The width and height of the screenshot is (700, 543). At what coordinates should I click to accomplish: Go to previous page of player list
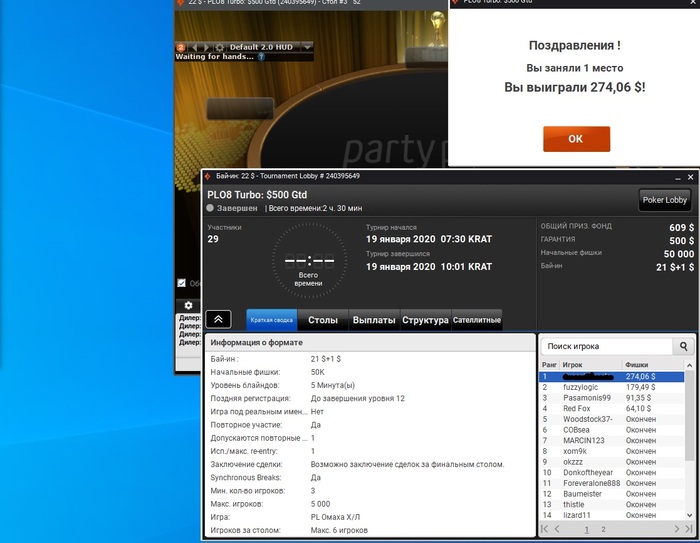point(557,529)
